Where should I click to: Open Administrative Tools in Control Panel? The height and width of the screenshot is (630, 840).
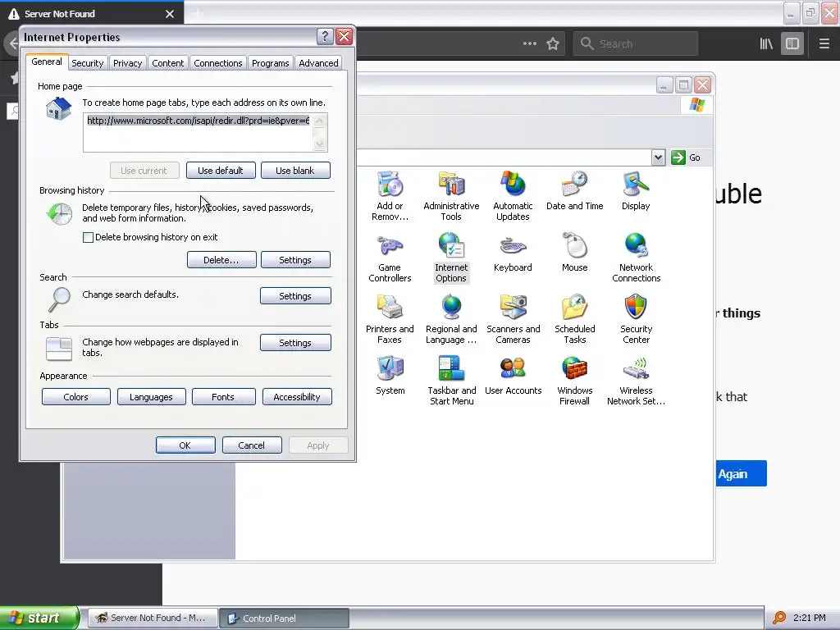pos(451,195)
